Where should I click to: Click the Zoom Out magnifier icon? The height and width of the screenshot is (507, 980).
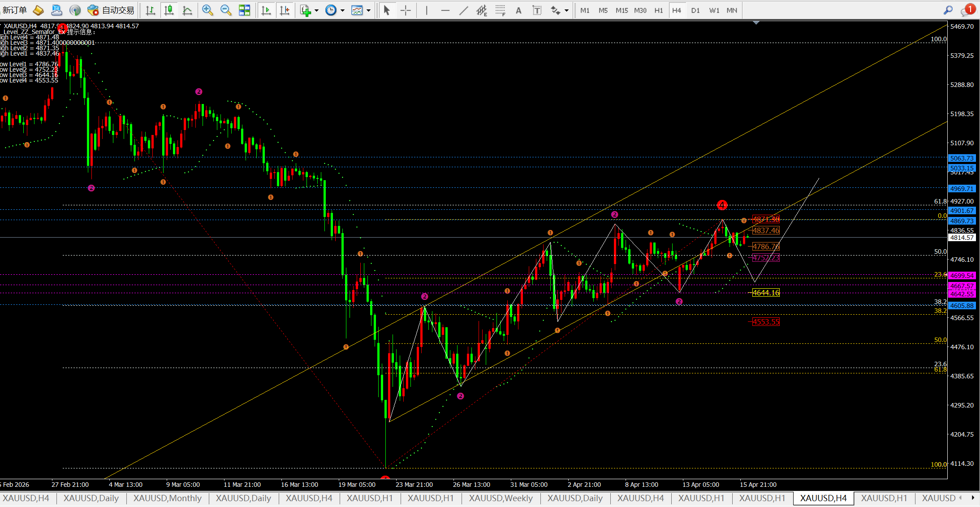pos(226,10)
